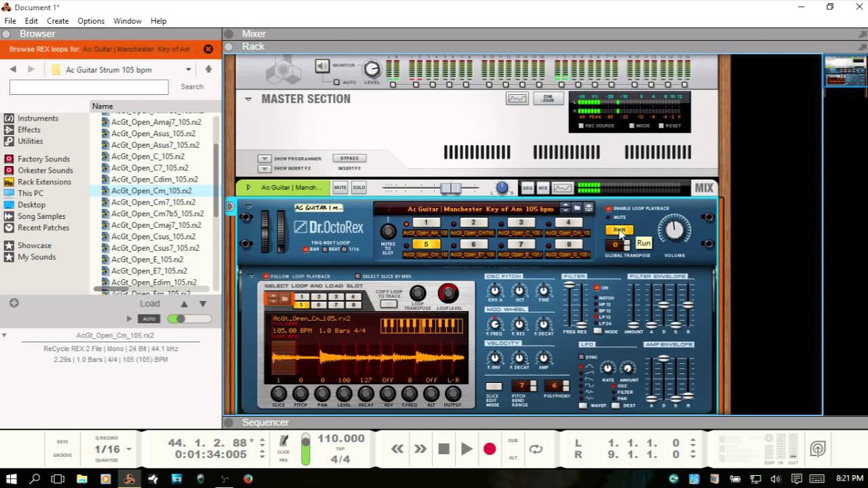
Task: Open the Create menu
Action: [x=58, y=21]
